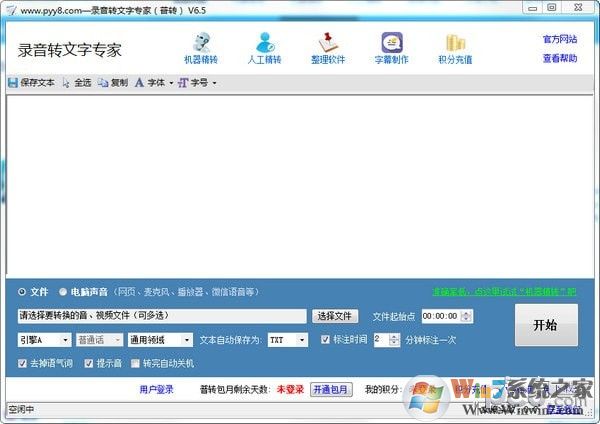Click the file path input field
The image size is (600, 424).
point(162,316)
